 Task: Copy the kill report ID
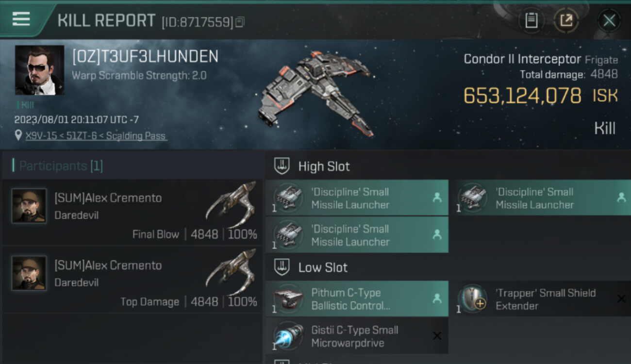pyautogui.click(x=240, y=22)
